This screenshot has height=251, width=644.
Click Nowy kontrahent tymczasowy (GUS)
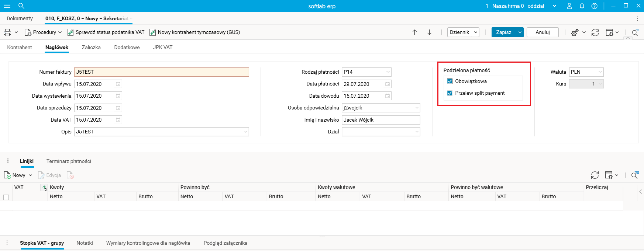(x=194, y=32)
